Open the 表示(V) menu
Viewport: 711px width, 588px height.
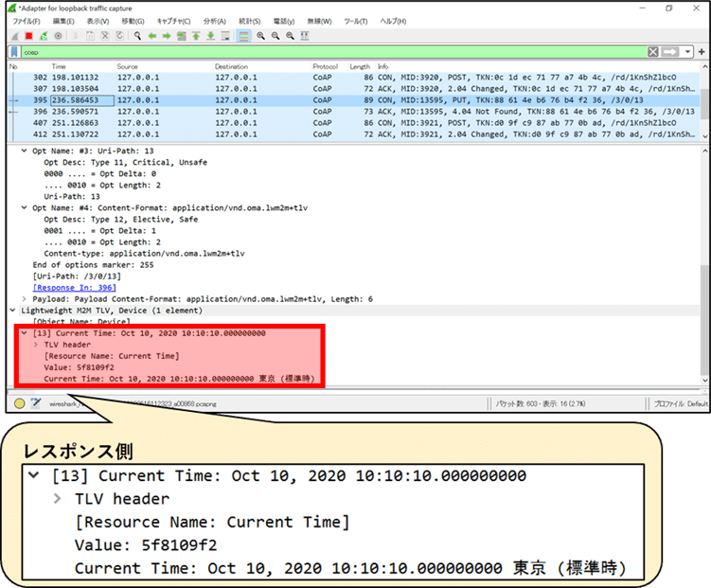[x=98, y=22]
